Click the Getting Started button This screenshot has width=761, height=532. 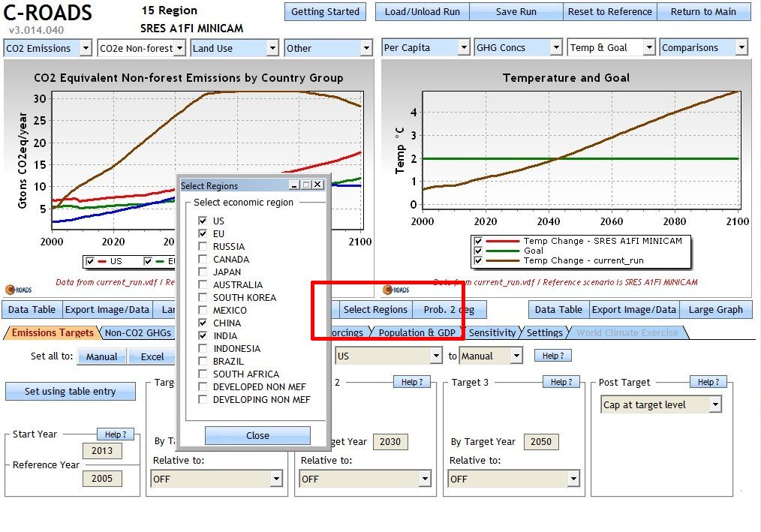point(325,12)
